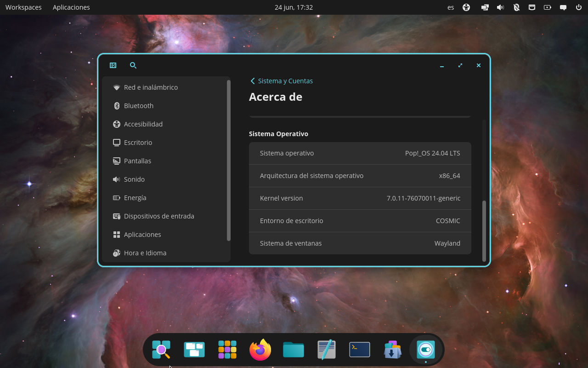Viewport: 588px width, 368px height.
Task: Launch the application search launcher from dock
Action: (161, 350)
